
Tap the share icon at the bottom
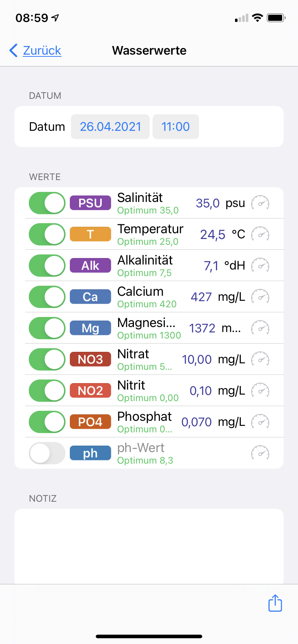tap(275, 603)
